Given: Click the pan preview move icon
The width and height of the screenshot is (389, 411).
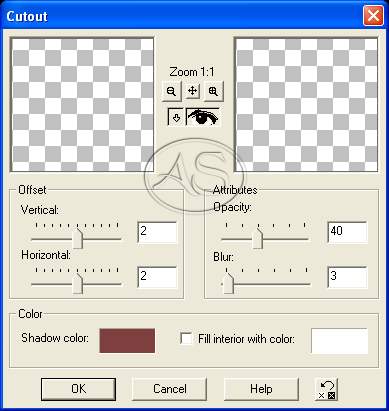Looking at the screenshot, I should (192, 91).
